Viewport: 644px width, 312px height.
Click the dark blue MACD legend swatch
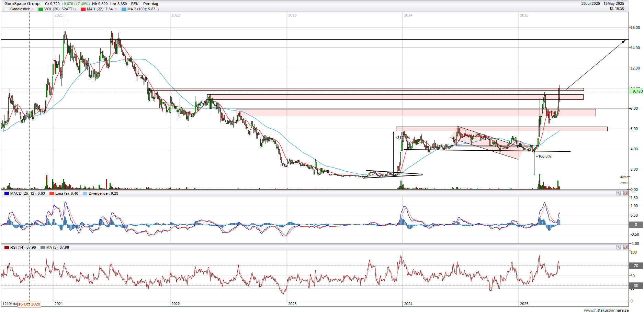(x=7, y=193)
